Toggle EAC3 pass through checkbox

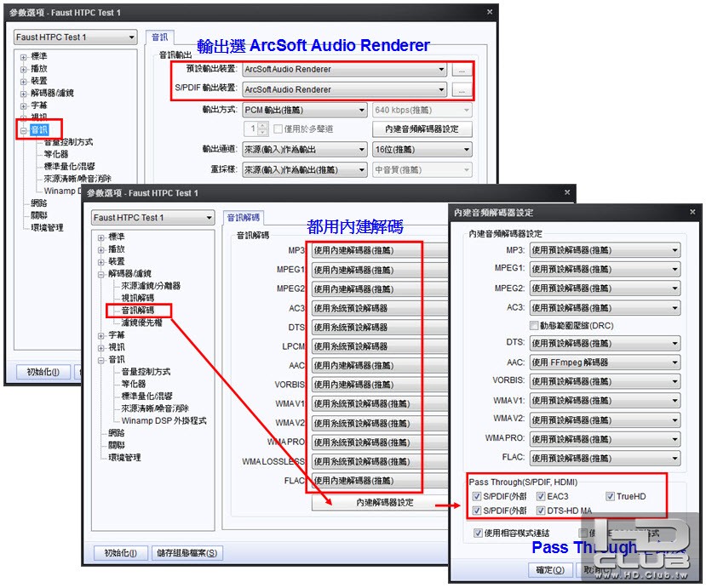(541, 496)
